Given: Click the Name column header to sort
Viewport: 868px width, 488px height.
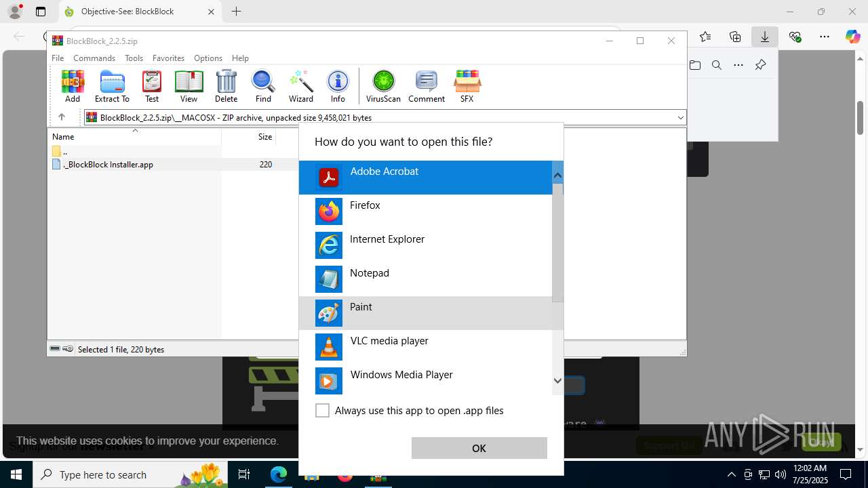Looking at the screenshot, I should (x=135, y=136).
